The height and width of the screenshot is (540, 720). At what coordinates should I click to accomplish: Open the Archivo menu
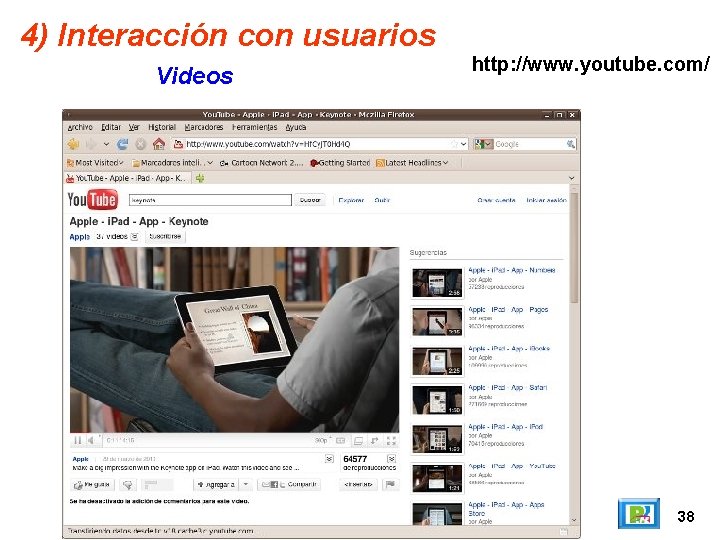pos(80,127)
